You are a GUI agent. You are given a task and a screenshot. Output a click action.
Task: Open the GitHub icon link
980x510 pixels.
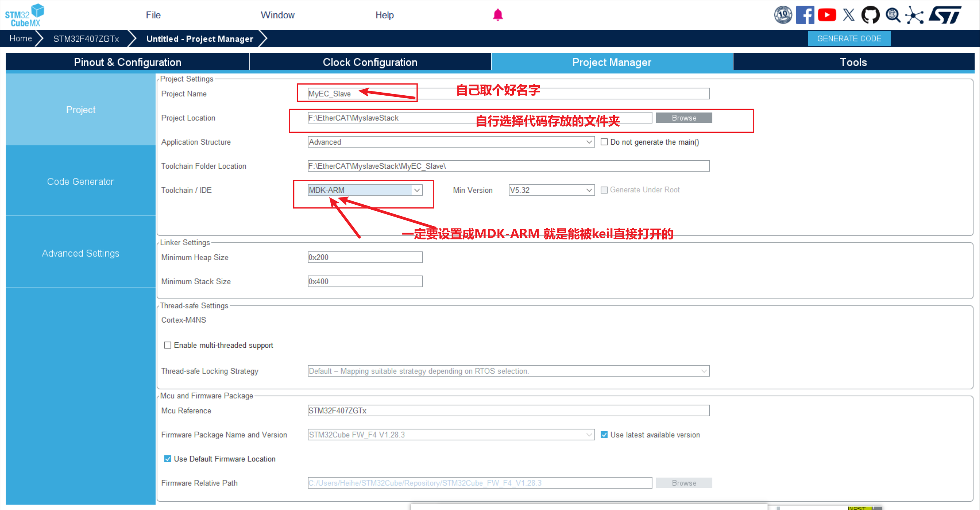[870, 15]
